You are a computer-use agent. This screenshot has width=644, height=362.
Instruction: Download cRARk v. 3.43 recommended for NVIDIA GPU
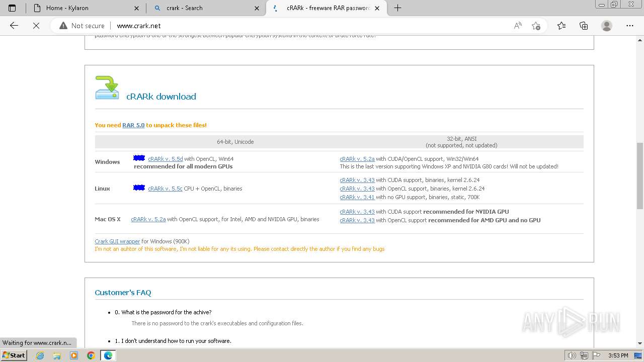pos(357,212)
